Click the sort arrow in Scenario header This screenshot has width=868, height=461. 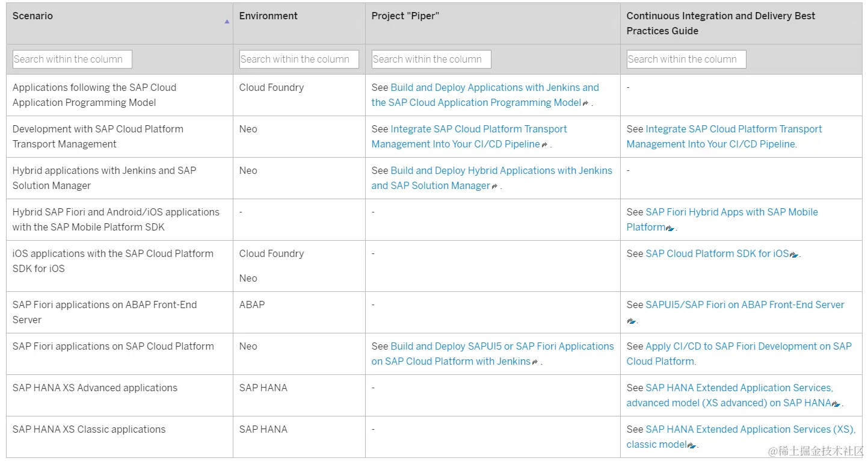(227, 22)
